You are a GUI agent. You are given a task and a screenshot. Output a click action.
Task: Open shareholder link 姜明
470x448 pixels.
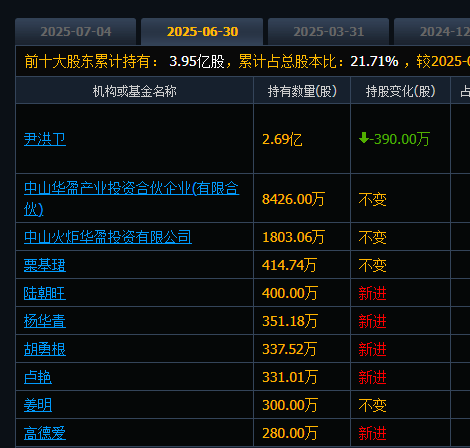click(38, 405)
